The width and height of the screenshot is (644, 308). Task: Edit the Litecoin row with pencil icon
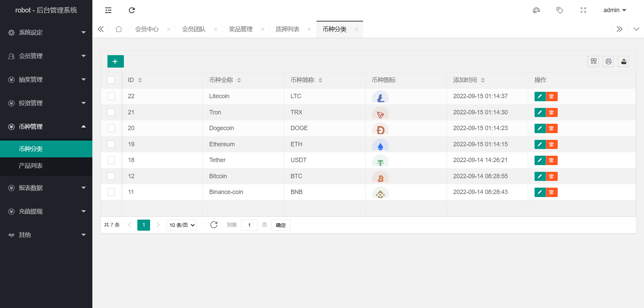[540, 97]
